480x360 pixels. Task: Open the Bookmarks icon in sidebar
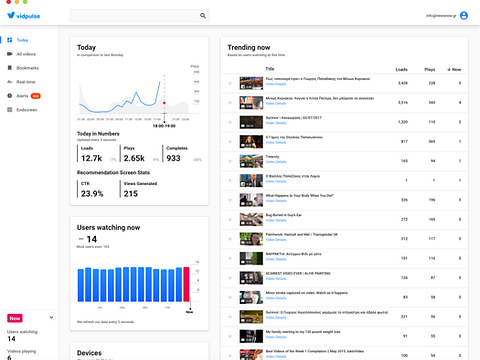[x=10, y=68]
